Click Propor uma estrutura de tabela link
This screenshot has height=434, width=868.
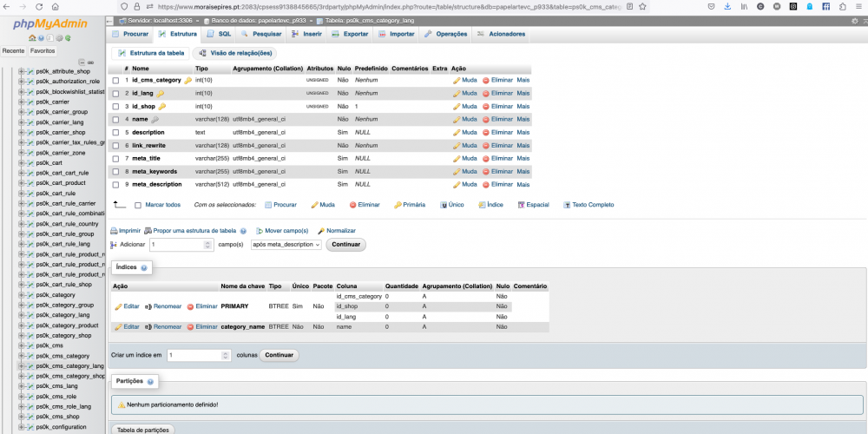tap(191, 230)
